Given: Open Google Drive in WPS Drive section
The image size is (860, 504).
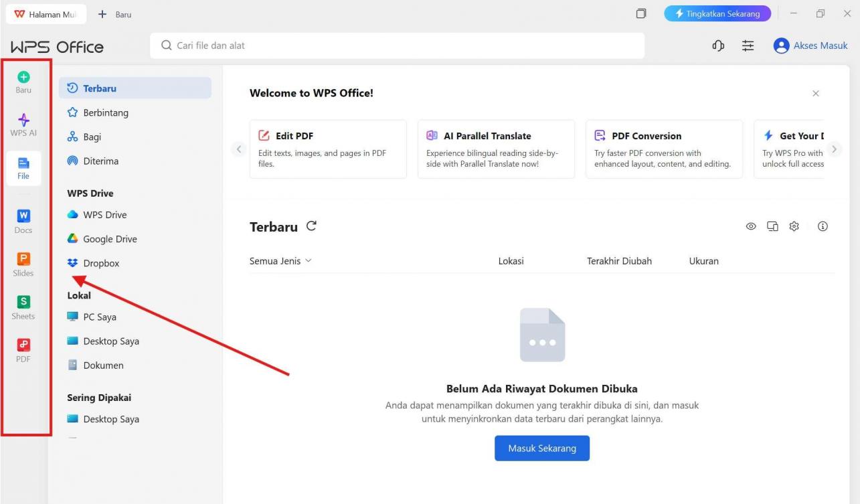Looking at the screenshot, I should (110, 239).
